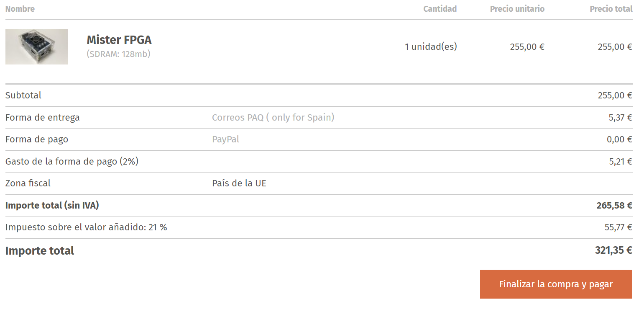Click the PayPal payment method text
The width and height of the screenshot is (644, 312).
[x=225, y=139]
